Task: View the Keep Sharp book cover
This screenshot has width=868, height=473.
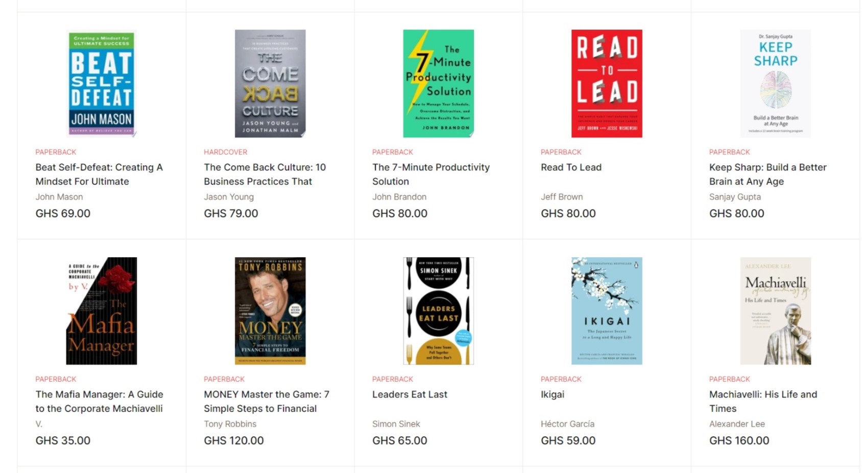Action: (775, 84)
